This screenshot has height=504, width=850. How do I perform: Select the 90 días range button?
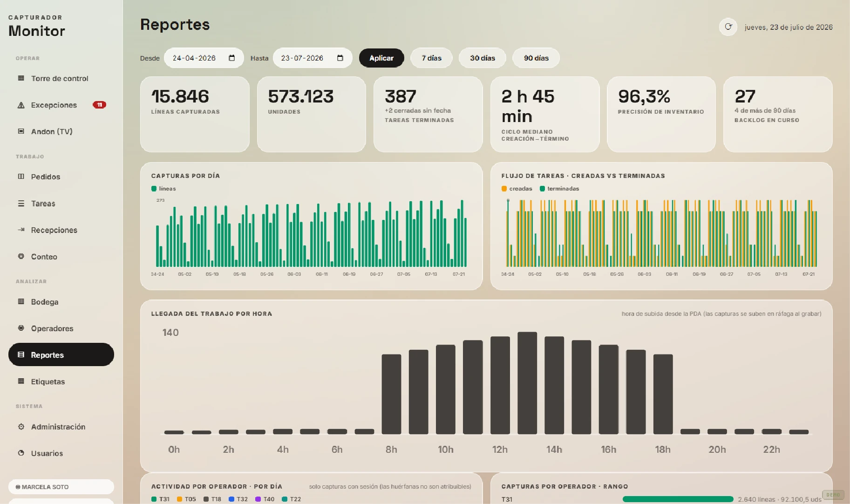536,58
